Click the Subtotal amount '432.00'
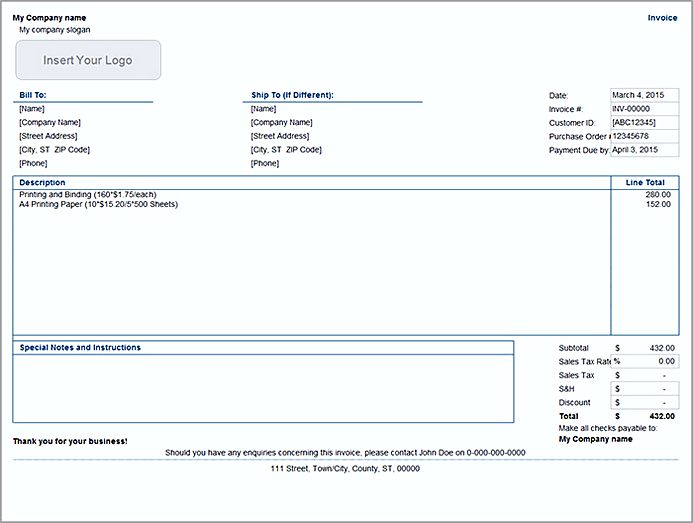The width and height of the screenshot is (693, 523). tap(662, 348)
